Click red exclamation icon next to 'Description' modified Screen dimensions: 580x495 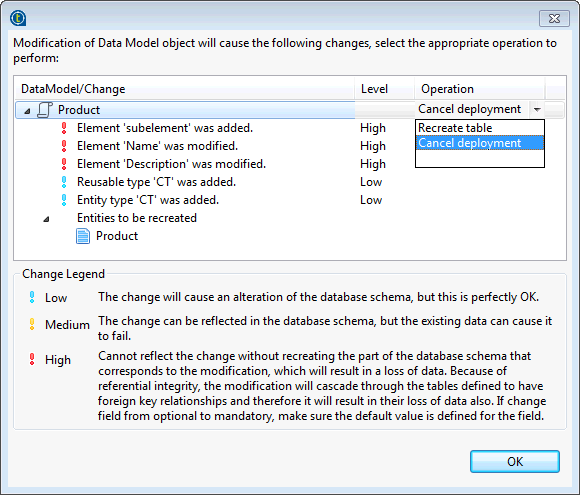[64, 164]
